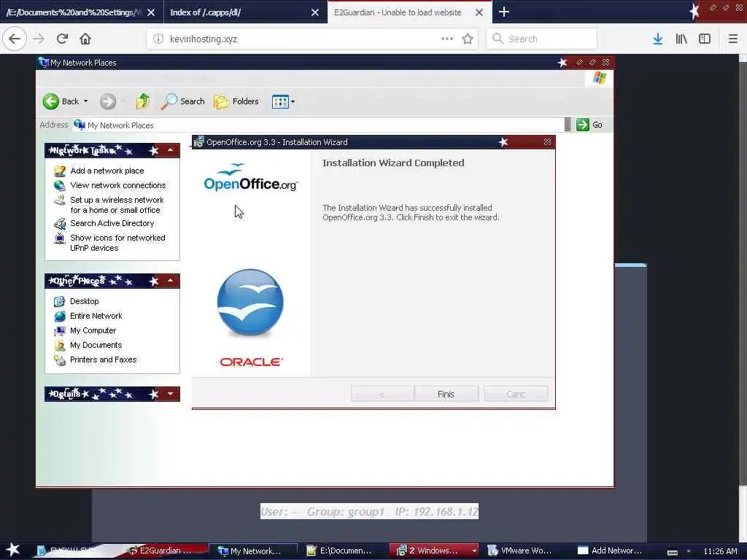Open the Back history dropdown arrow
747x560 pixels.
pos(86,101)
